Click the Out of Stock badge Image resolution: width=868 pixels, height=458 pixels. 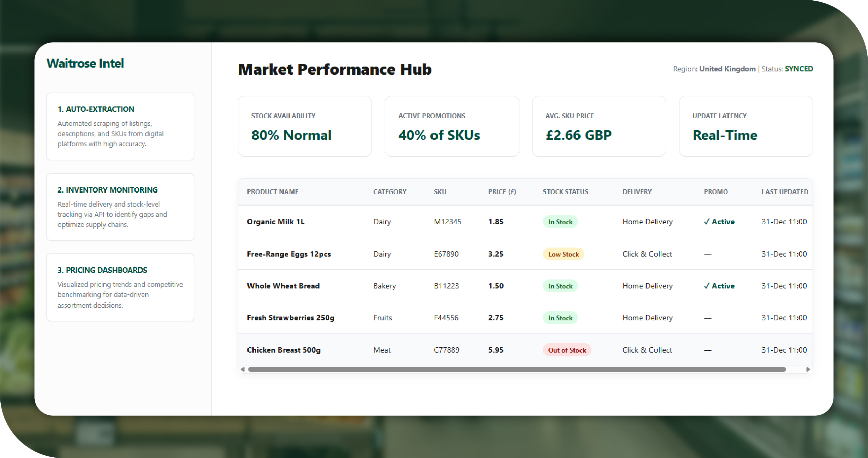tap(567, 350)
